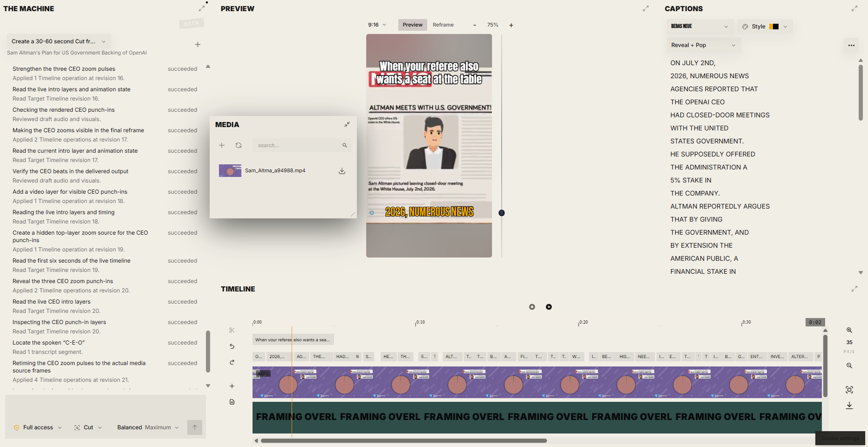
Task: Collapse the floating Media panel
Action: tap(347, 124)
